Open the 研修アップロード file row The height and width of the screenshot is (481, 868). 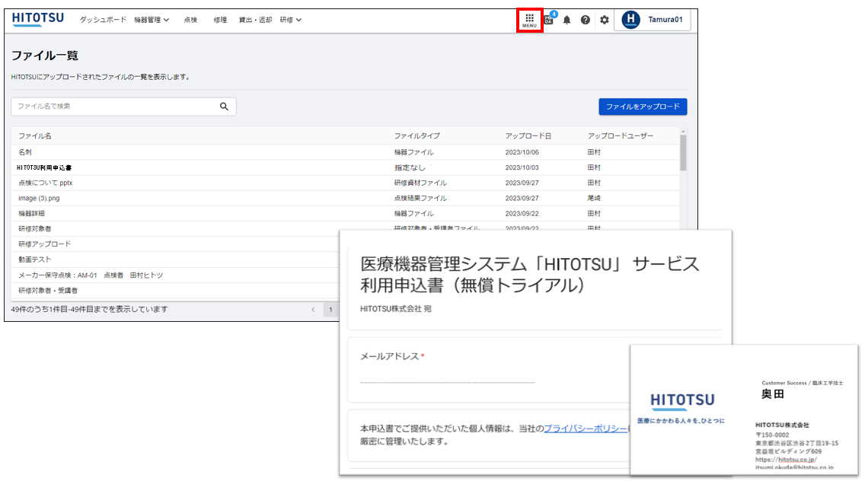[x=175, y=244]
